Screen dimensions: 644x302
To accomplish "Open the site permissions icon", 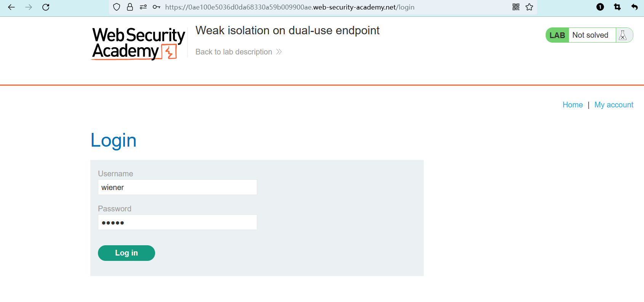I will 143,7.
